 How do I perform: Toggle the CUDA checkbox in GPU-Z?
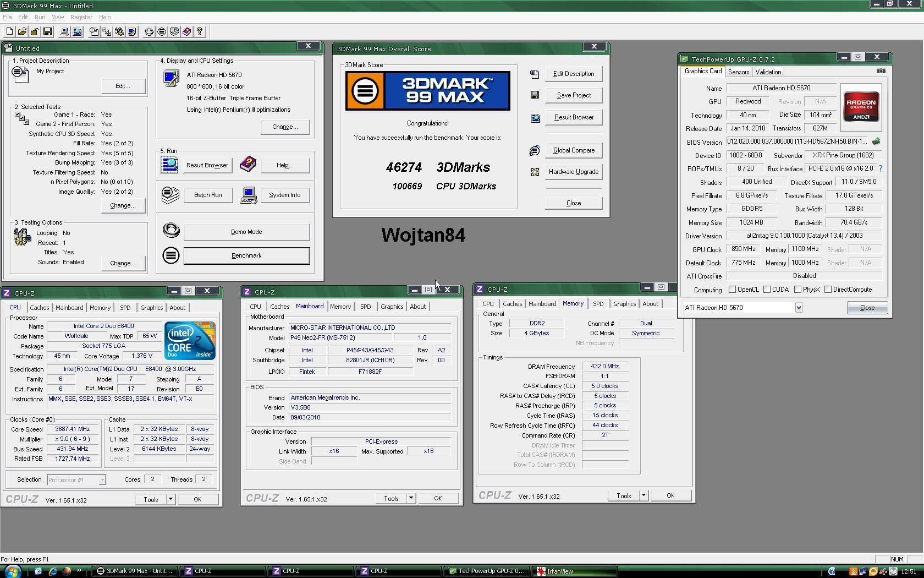tap(767, 290)
